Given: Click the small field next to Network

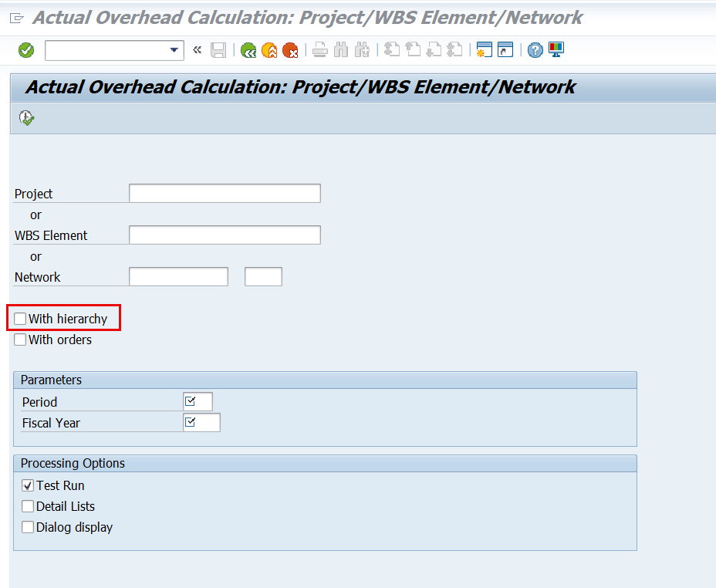Looking at the screenshot, I should pos(263,277).
